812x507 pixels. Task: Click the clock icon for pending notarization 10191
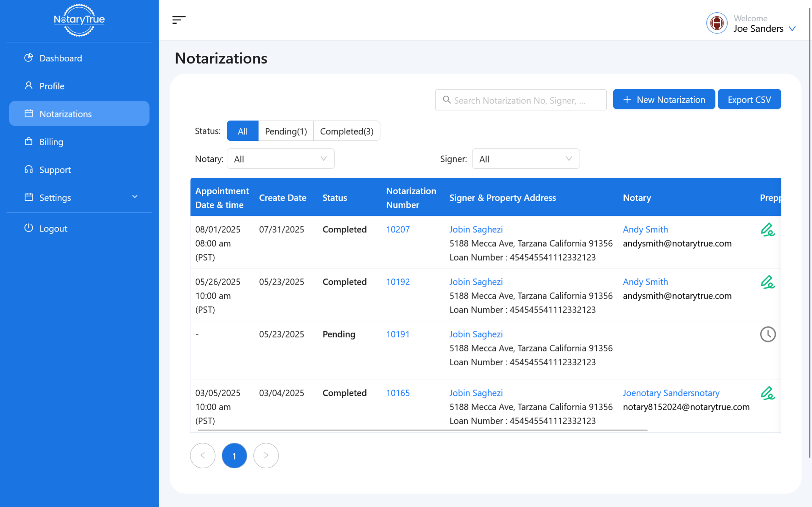click(768, 334)
